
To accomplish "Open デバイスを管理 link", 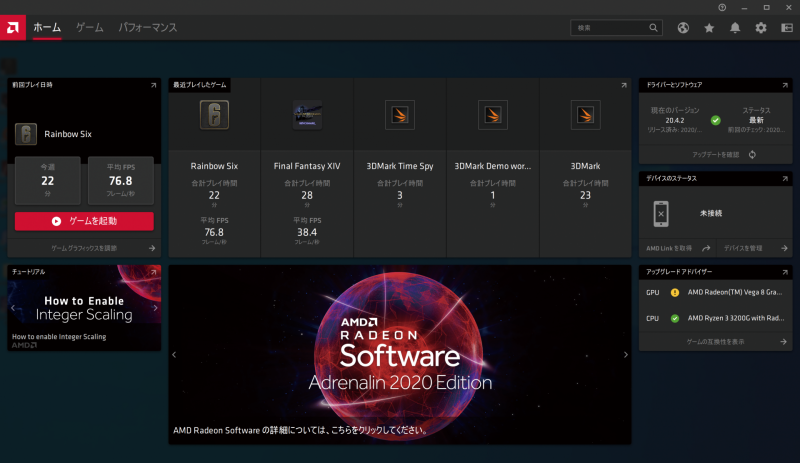I will click(x=743, y=248).
